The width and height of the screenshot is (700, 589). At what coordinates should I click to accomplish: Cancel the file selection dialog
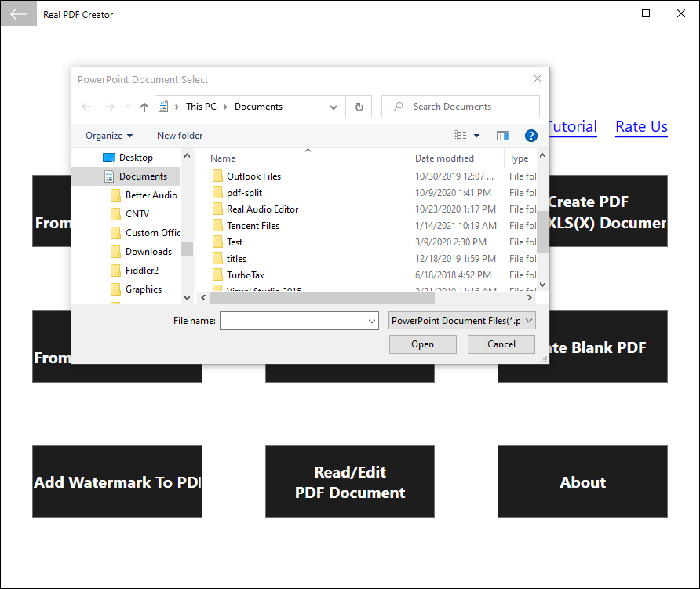tap(501, 344)
